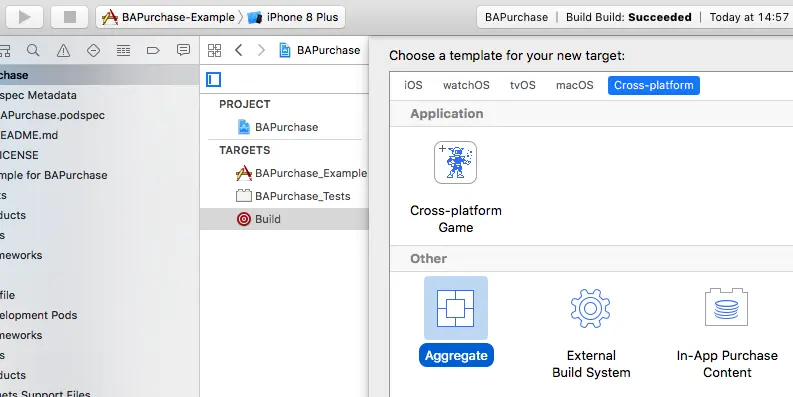The height and width of the screenshot is (397, 793).
Task: Open the Issue navigator warning icon
Action: tap(63, 50)
